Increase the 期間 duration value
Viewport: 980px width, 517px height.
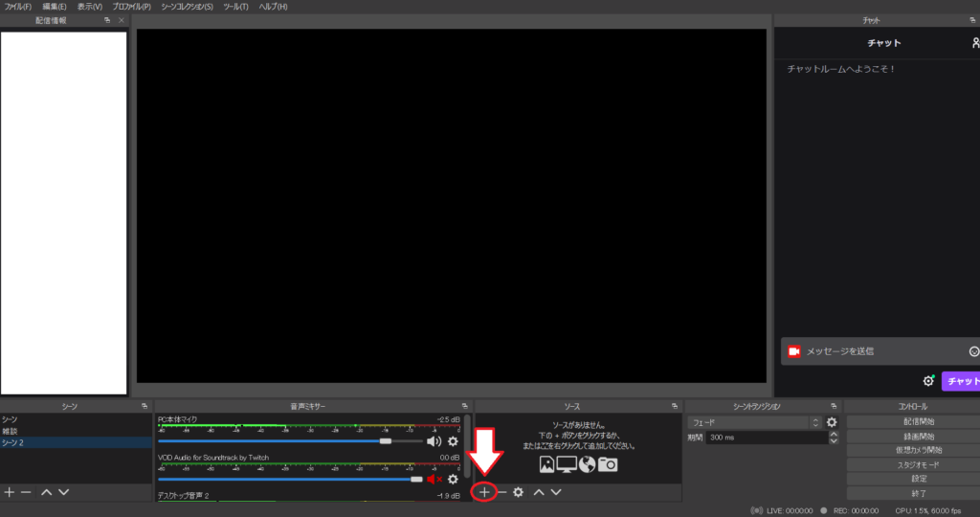[834, 434]
